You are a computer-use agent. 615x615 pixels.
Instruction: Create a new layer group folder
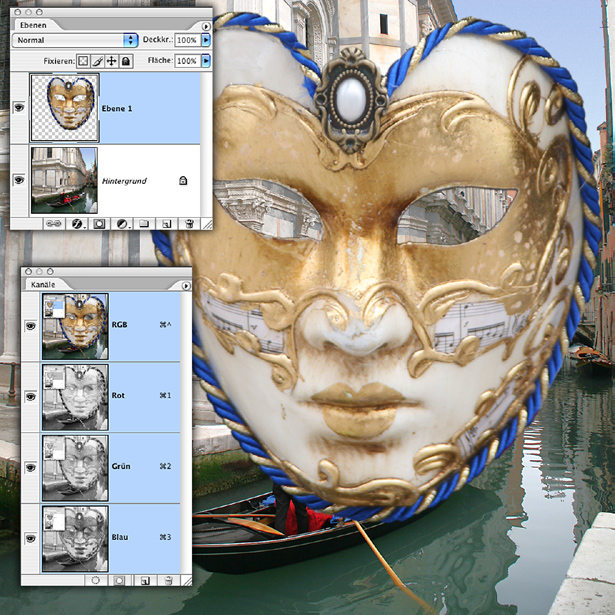(145, 224)
